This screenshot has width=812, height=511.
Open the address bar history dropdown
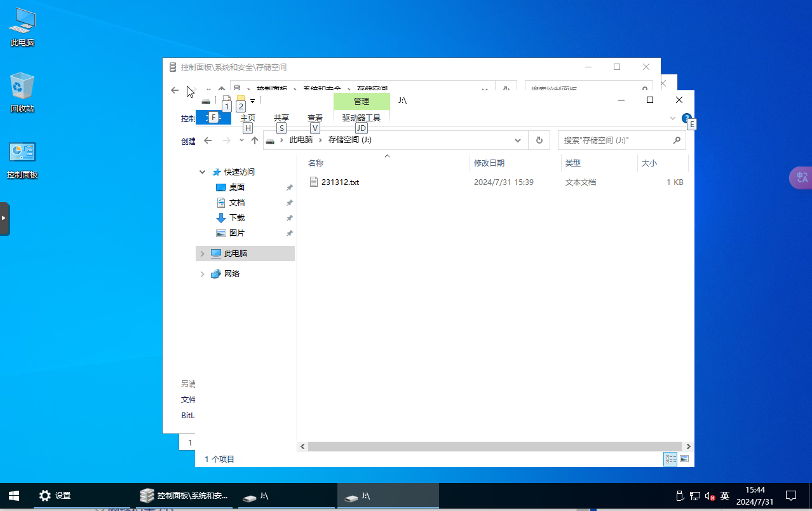(x=518, y=140)
